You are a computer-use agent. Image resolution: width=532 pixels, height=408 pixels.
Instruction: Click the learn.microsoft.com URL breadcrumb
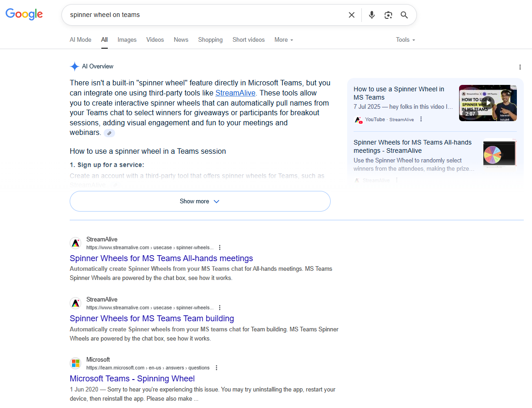coord(148,368)
